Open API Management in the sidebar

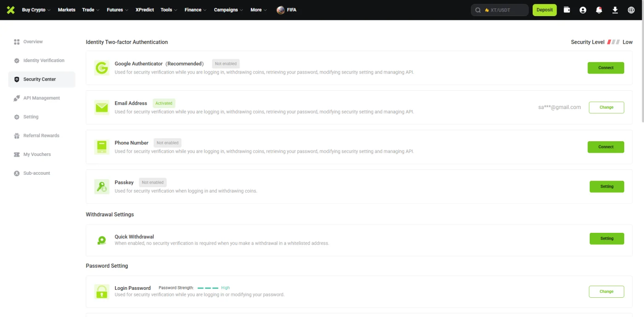pos(41,98)
